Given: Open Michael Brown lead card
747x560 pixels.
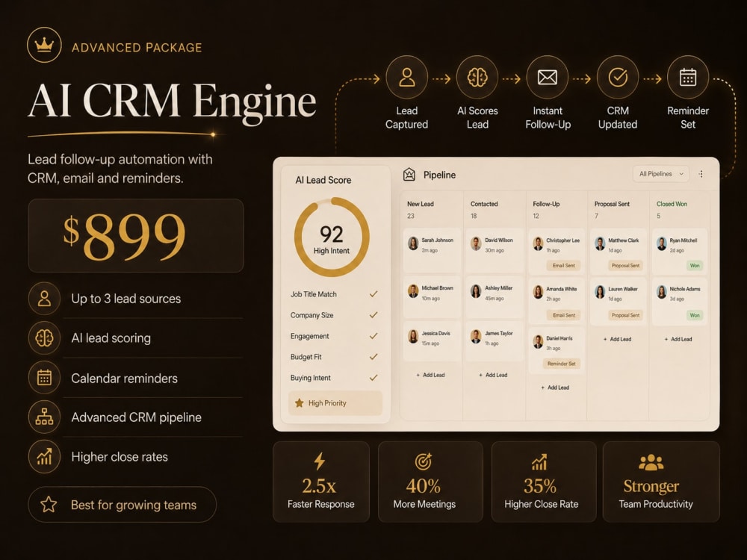Looking at the screenshot, I should click(x=432, y=296).
